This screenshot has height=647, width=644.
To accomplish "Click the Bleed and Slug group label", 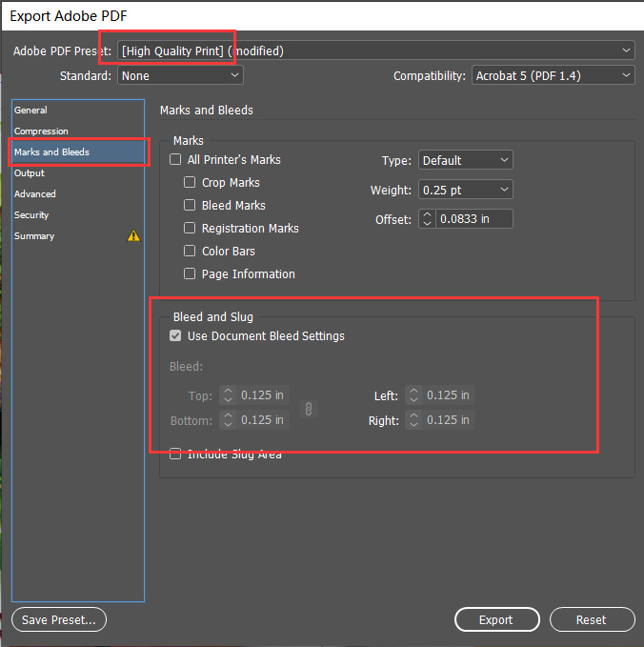I will point(212,316).
